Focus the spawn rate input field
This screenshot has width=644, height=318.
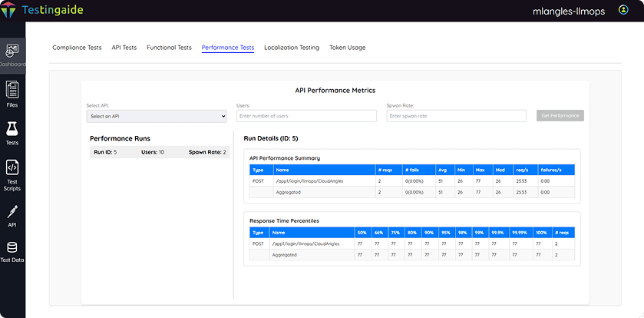click(456, 116)
